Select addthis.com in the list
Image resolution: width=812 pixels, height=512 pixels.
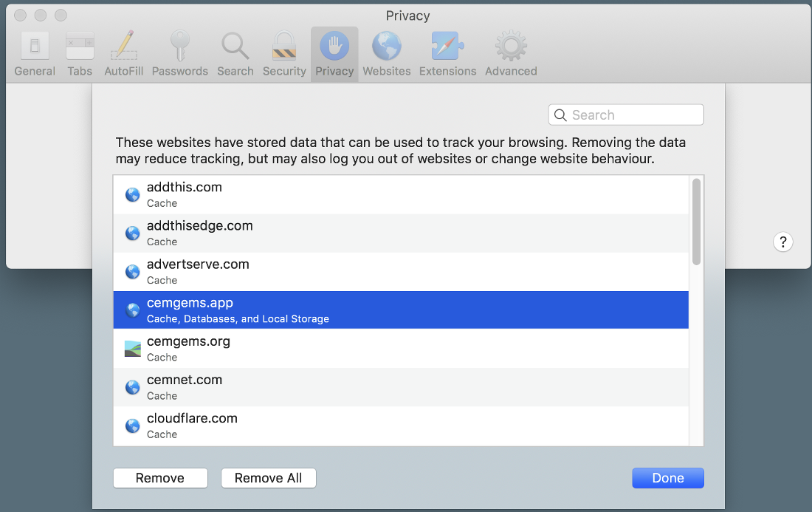click(x=401, y=194)
